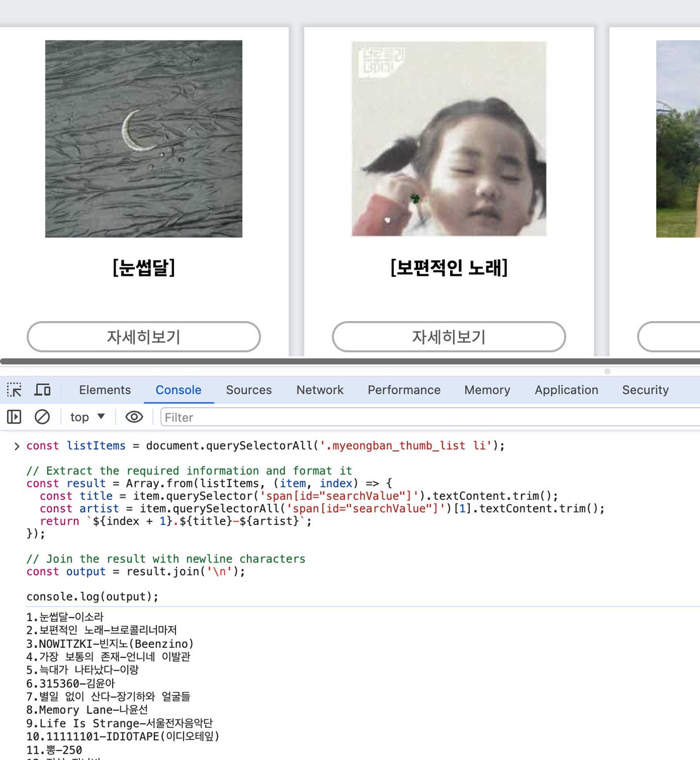Click output line 6.315360–김윤아
The height and width of the screenshot is (760, 700).
71,683
